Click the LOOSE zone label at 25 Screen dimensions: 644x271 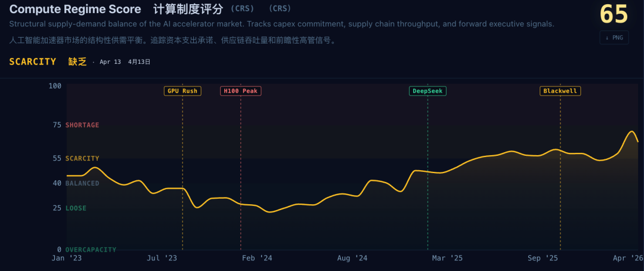click(76, 208)
